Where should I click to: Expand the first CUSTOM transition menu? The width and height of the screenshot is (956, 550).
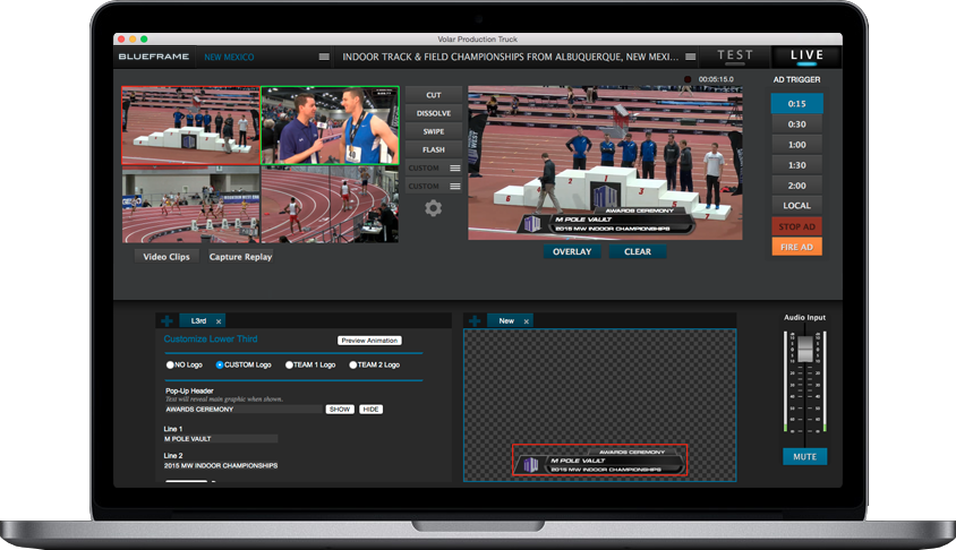(x=455, y=168)
